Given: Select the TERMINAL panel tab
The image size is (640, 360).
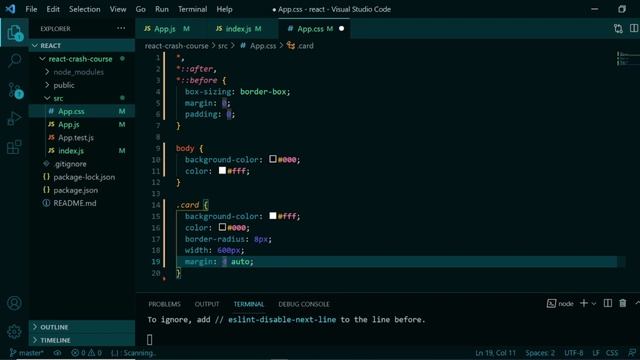Looking at the screenshot, I should (x=249, y=304).
